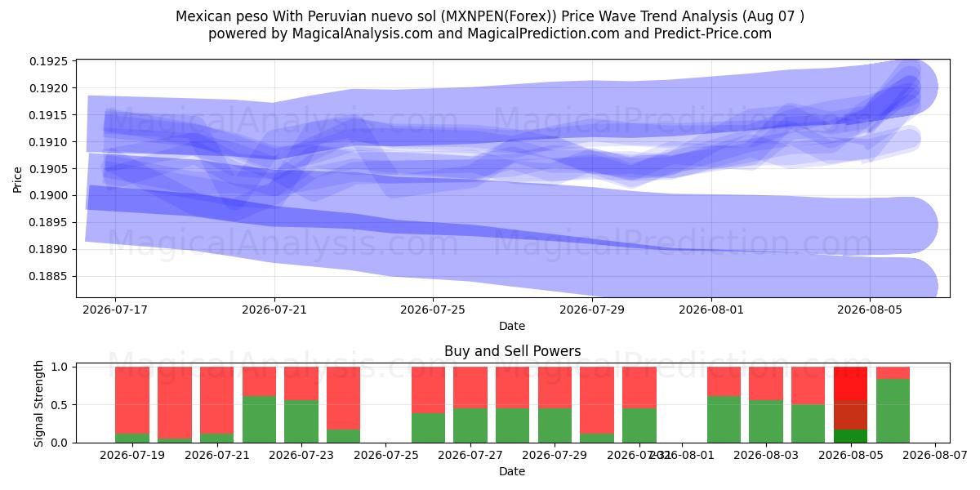Click the 0.0 signal strength tick
This screenshot has width=980, height=490.
[x=61, y=443]
